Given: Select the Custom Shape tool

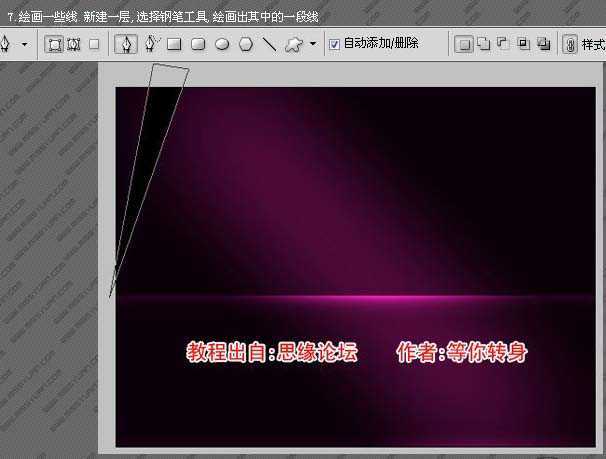Looking at the screenshot, I should coord(294,44).
